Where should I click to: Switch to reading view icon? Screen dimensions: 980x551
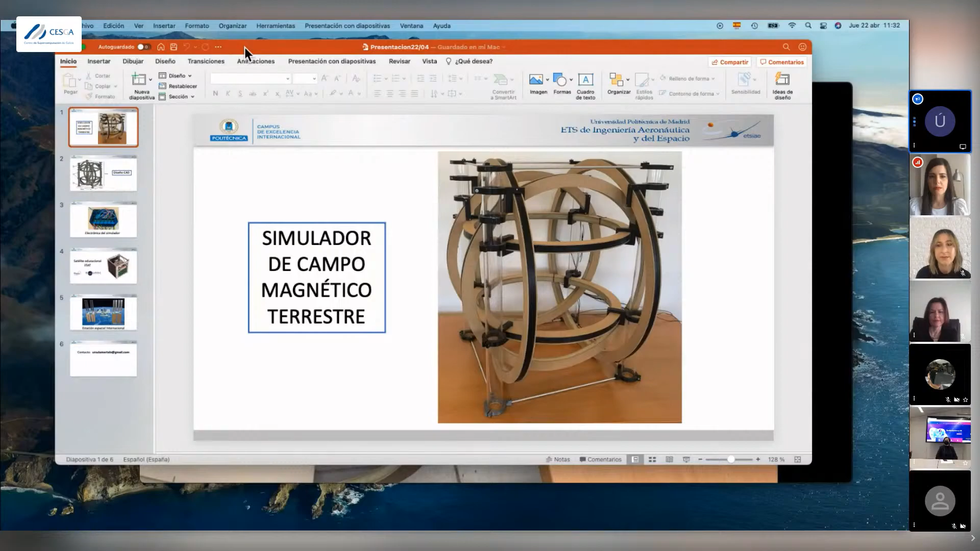coord(669,460)
